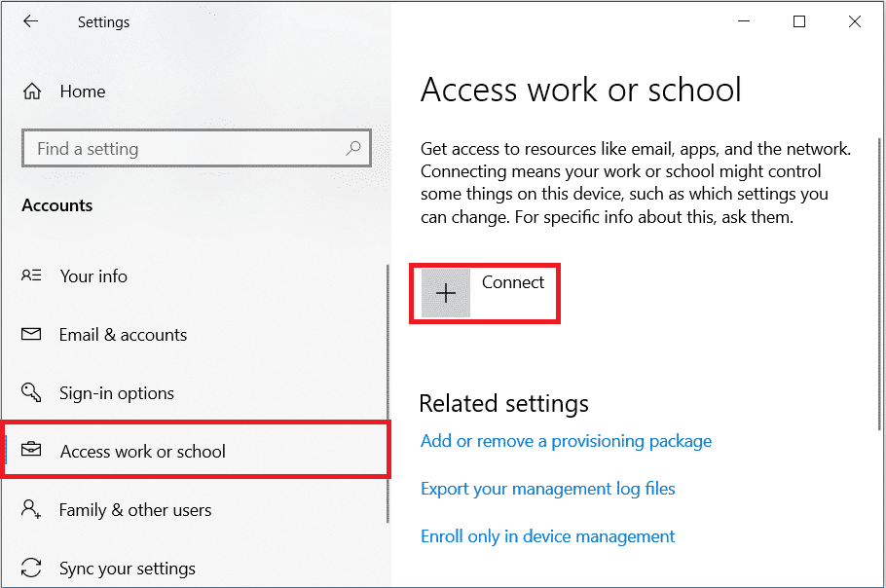Maximize the Settings window

click(x=799, y=21)
